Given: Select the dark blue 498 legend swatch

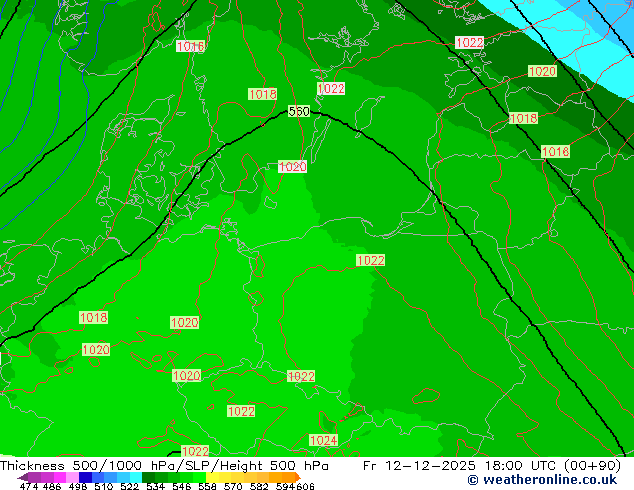Looking at the screenshot, I should pos(85,477).
